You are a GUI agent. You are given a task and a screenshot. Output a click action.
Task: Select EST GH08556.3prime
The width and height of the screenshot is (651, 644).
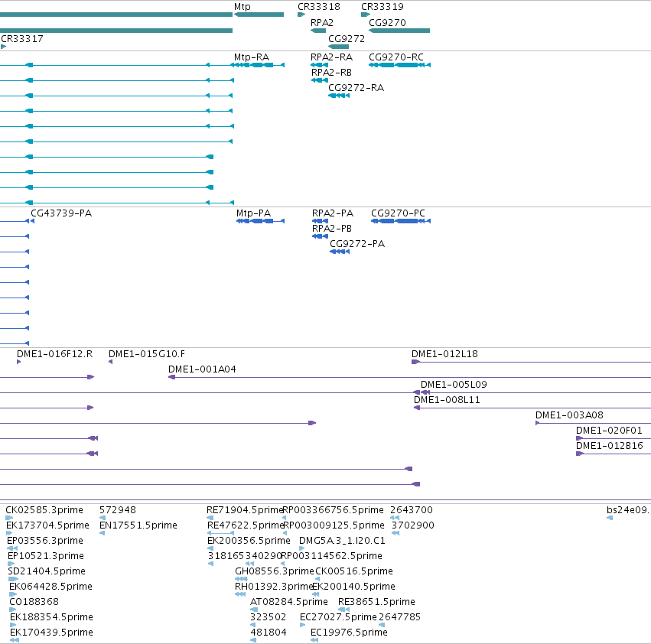click(x=275, y=572)
